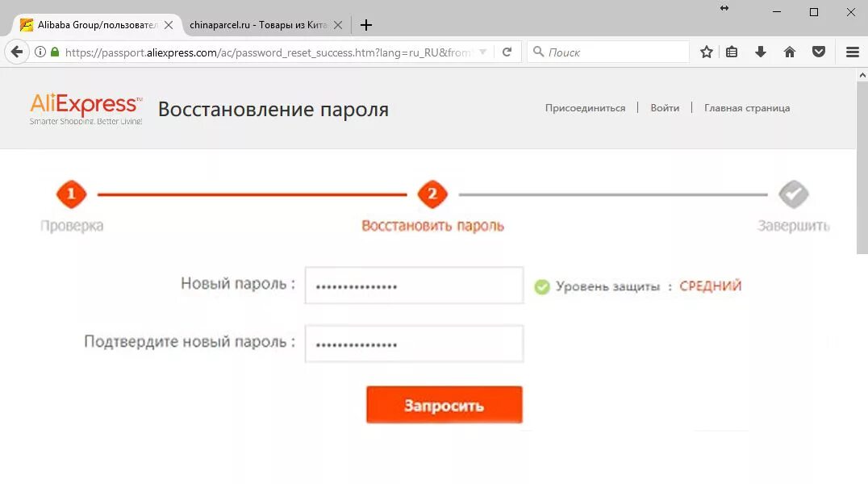
Task: Open a new tab with plus icon
Action: (x=366, y=25)
